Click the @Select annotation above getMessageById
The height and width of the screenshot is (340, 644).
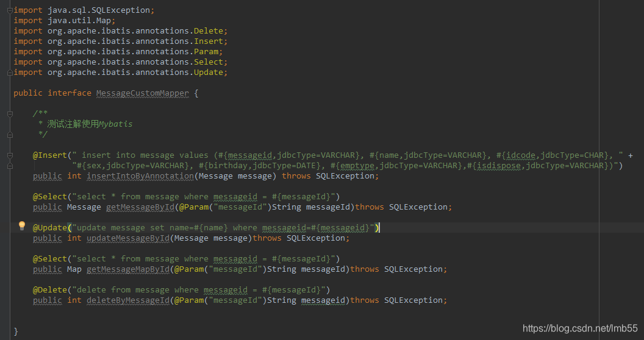click(x=49, y=197)
